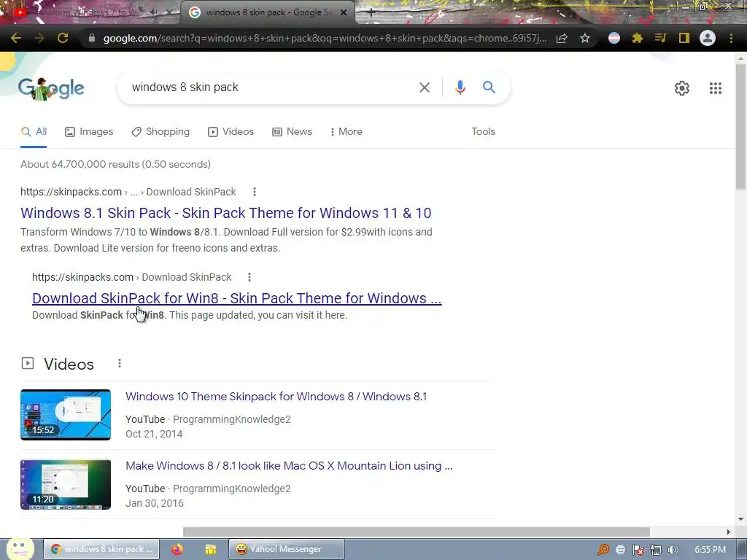This screenshot has height=560, width=747.
Task: Click the Google doodle logo
Action: point(51,88)
